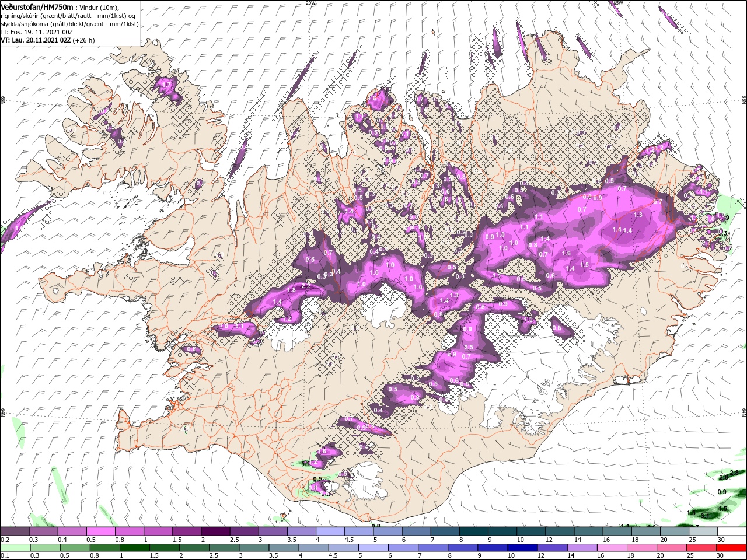Click the IT: Fös. 19. 11. 2021 00Z line
This screenshot has width=747, height=560.
click(x=36, y=32)
